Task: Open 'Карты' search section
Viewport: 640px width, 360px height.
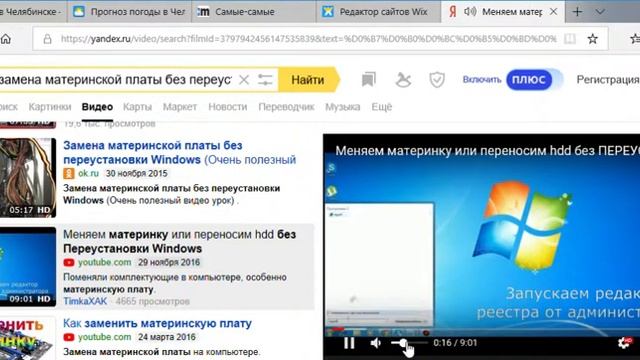Action: pos(137,107)
